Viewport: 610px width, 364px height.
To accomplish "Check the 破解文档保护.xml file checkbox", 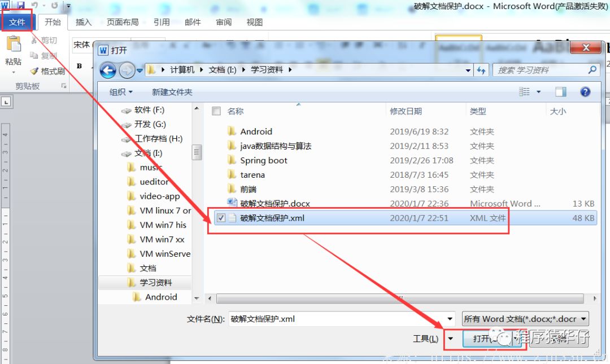I will click(x=221, y=218).
